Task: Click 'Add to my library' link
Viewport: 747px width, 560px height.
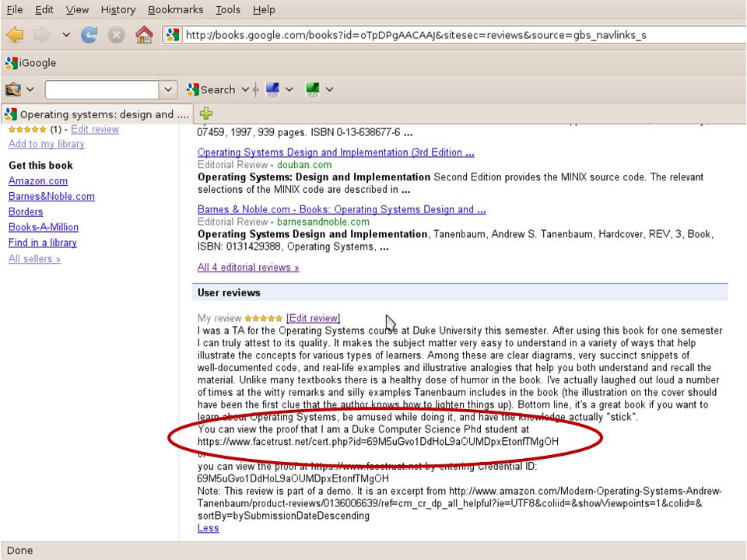Action: tap(46, 144)
